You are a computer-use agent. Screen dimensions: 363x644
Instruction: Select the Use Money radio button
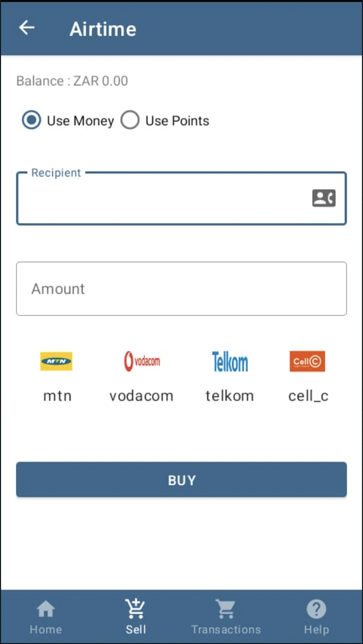(x=32, y=120)
